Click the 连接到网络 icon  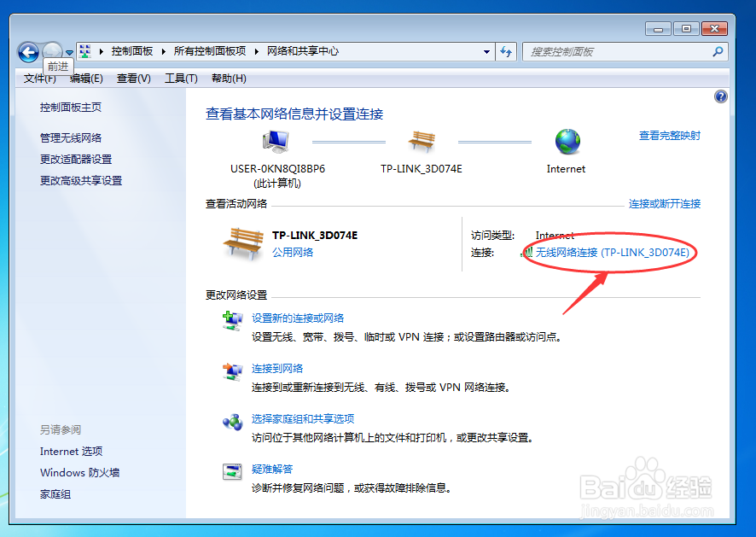(232, 371)
